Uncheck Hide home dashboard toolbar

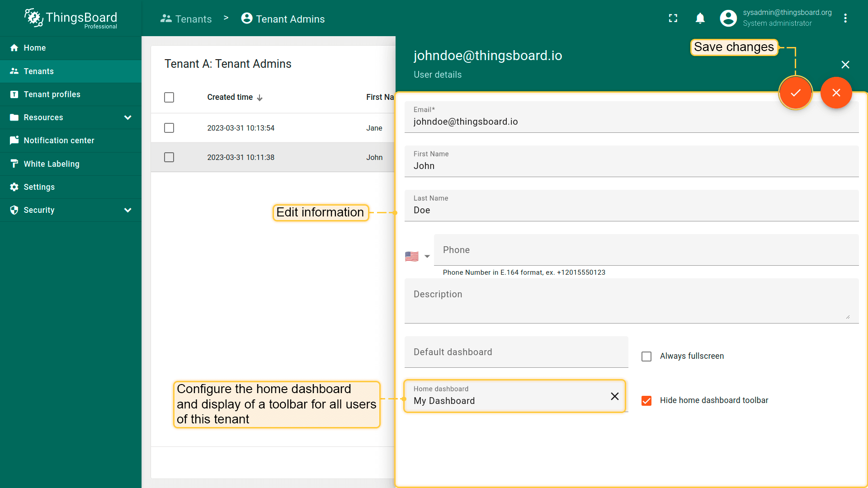646,401
